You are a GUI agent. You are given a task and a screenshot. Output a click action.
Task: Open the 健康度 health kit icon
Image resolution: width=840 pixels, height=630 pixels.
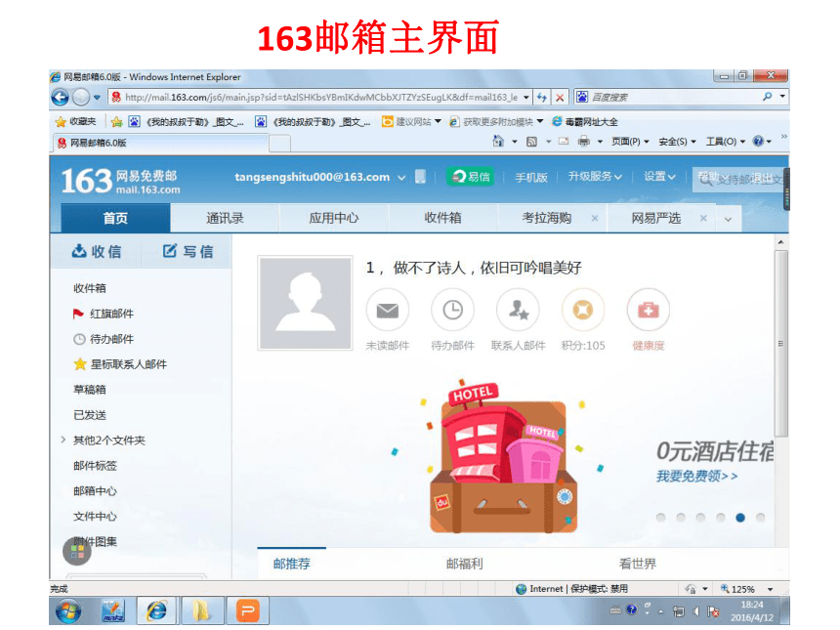point(649,311)
